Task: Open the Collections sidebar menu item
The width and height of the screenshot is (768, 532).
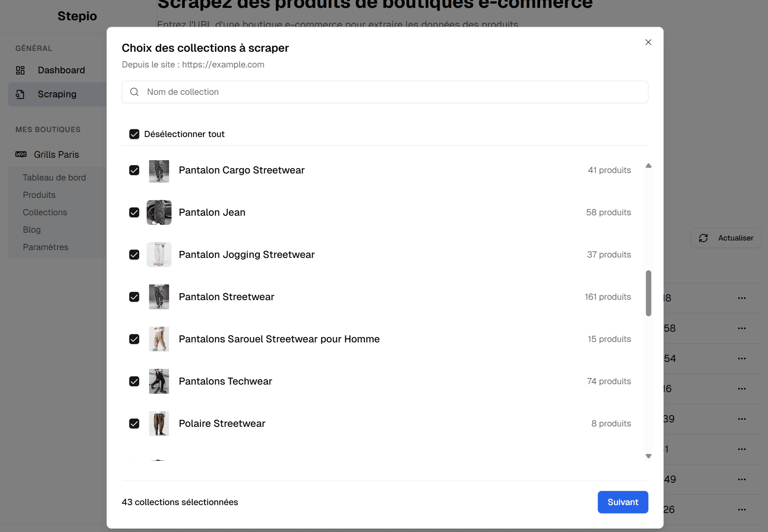Action: pyautogui.click(x=45, y=212)
